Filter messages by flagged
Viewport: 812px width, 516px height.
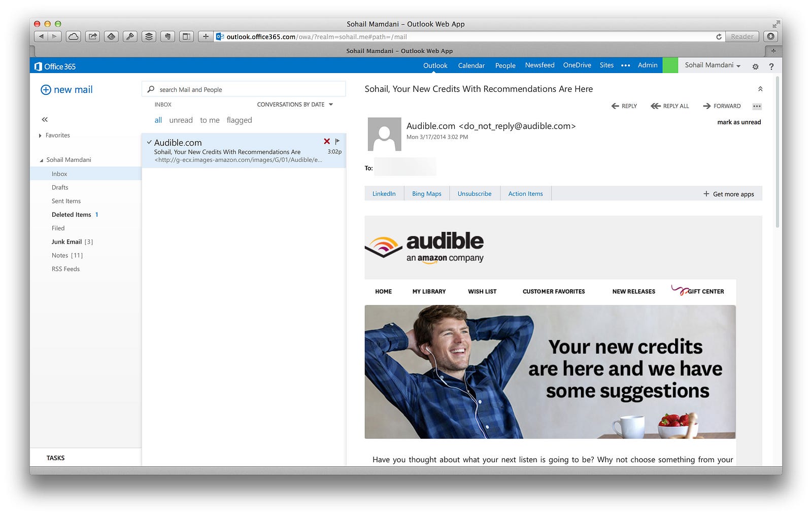tap(239, 120)
